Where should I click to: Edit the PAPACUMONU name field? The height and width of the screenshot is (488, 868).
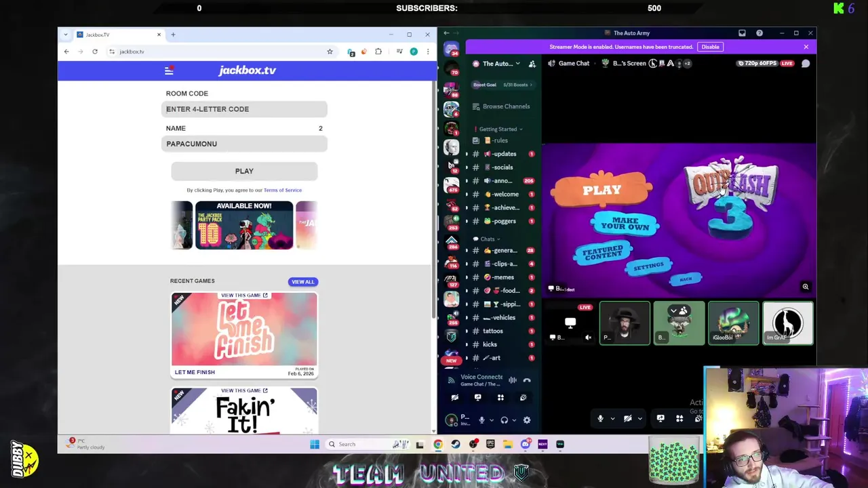(x=244, y=144)
